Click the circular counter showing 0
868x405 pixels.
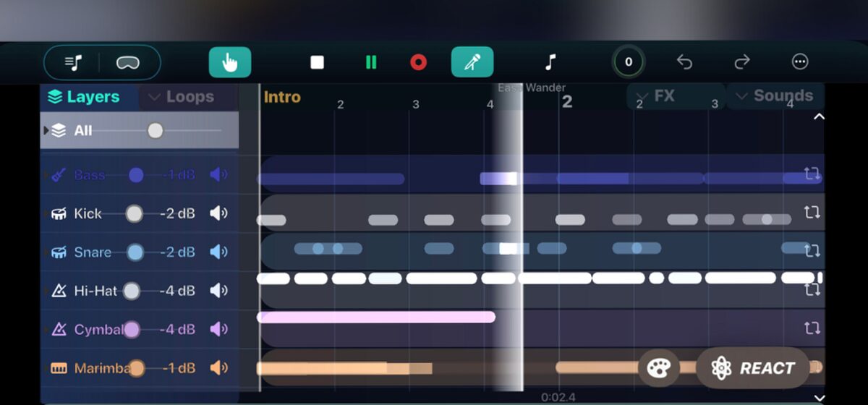point(628,62)
